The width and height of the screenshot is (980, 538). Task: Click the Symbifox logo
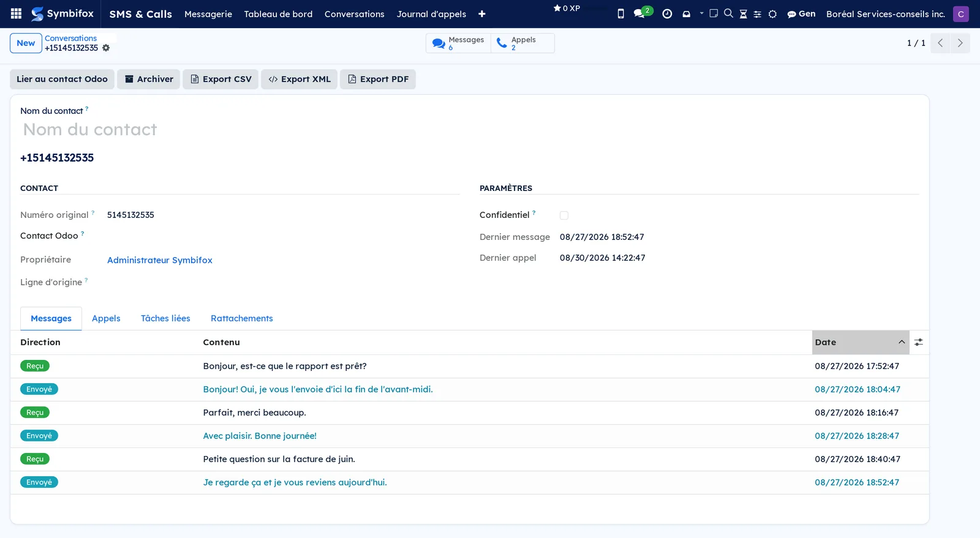(x=62, y=13)
